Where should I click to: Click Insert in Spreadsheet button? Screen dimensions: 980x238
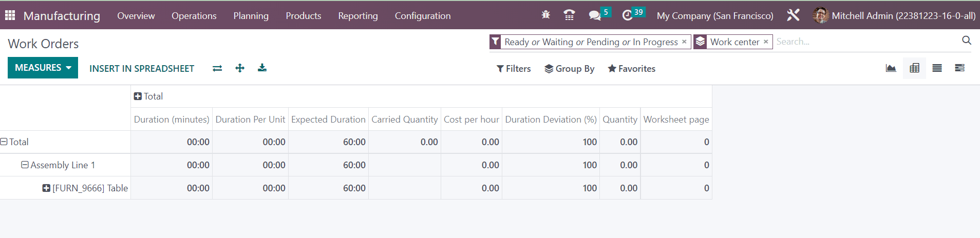pos(142,68)
